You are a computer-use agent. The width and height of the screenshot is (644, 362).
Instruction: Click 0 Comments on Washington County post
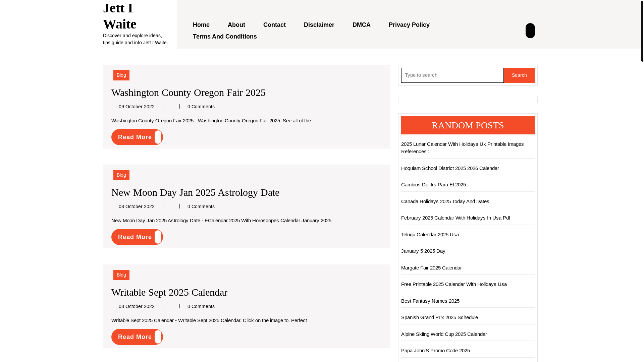point(201,107)
